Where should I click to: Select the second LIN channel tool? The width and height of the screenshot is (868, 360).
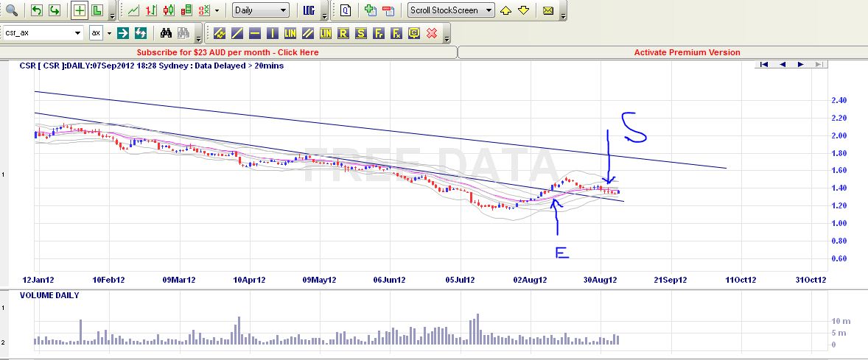tap(326, 33)
